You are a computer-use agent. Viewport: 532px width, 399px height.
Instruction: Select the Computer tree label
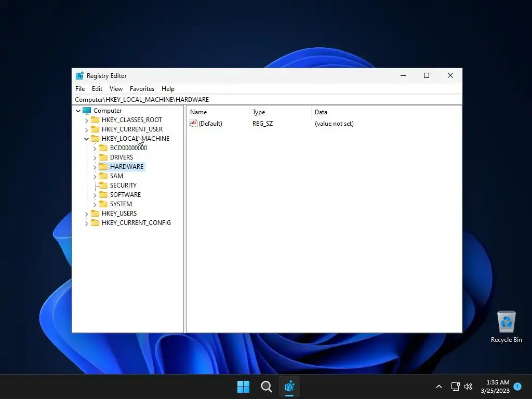coord(108,111)
